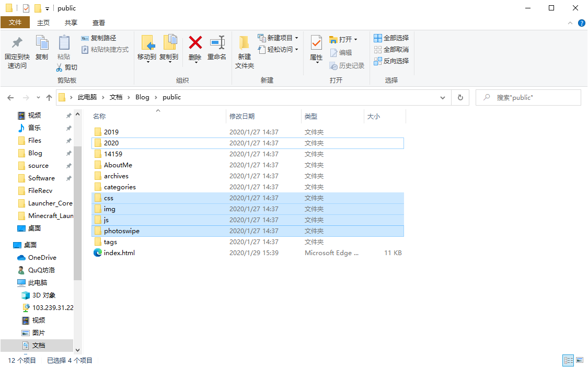
Task: Click the Rename (重命名) ribbon icon
Action: tap(217, 43)
